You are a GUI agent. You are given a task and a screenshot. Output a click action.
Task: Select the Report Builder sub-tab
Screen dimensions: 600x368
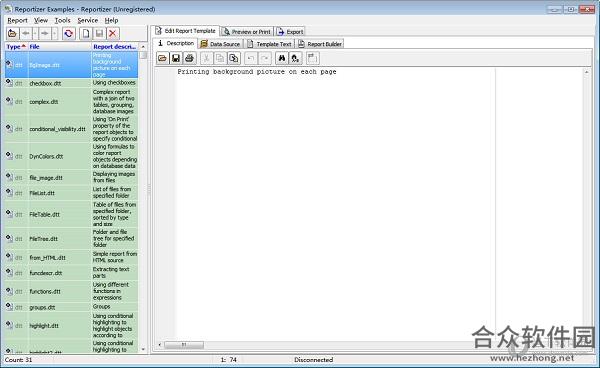coord(320,44)
